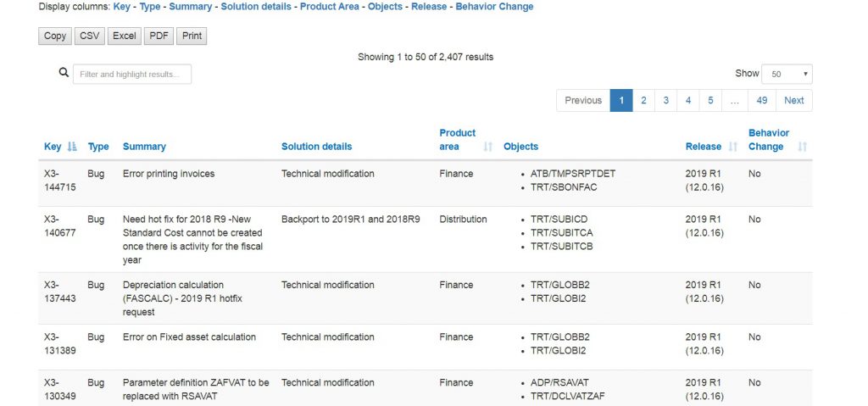The width and height of the screenshot is (868, 406).
Task: Click the search magnifier icon
Action: [64, 74]
